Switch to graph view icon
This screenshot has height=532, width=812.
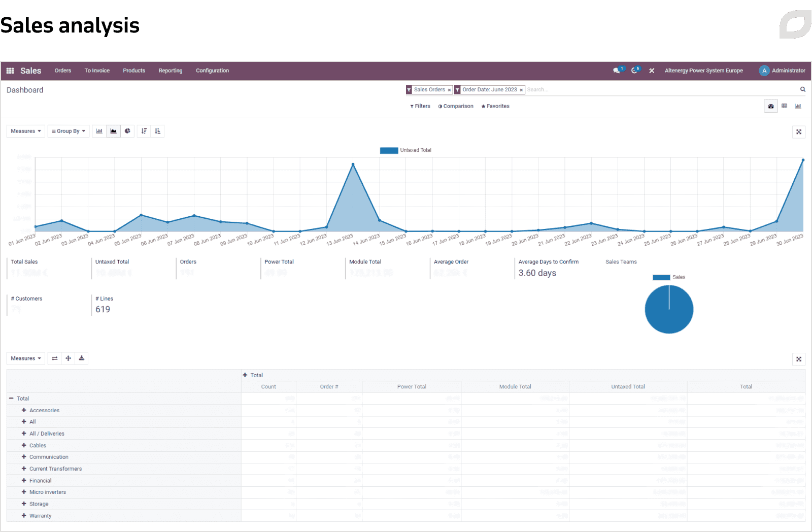point(798,106)
